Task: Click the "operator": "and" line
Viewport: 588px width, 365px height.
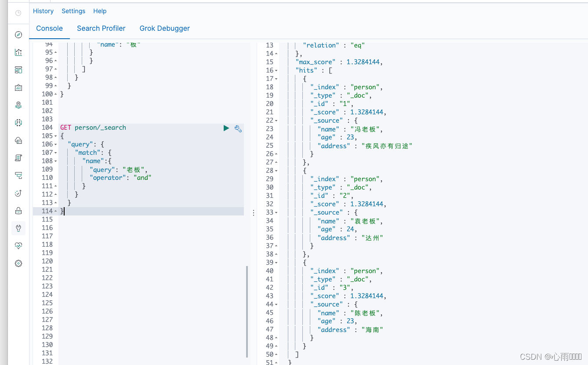Action: point(120,178)
